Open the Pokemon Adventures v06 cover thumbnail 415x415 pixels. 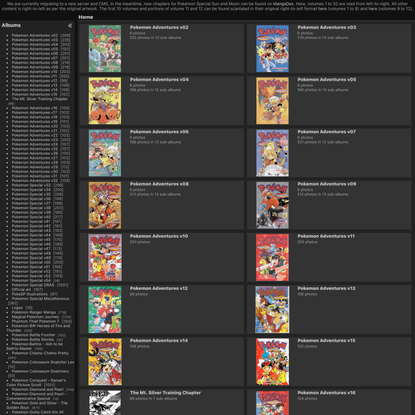[105, 153]
